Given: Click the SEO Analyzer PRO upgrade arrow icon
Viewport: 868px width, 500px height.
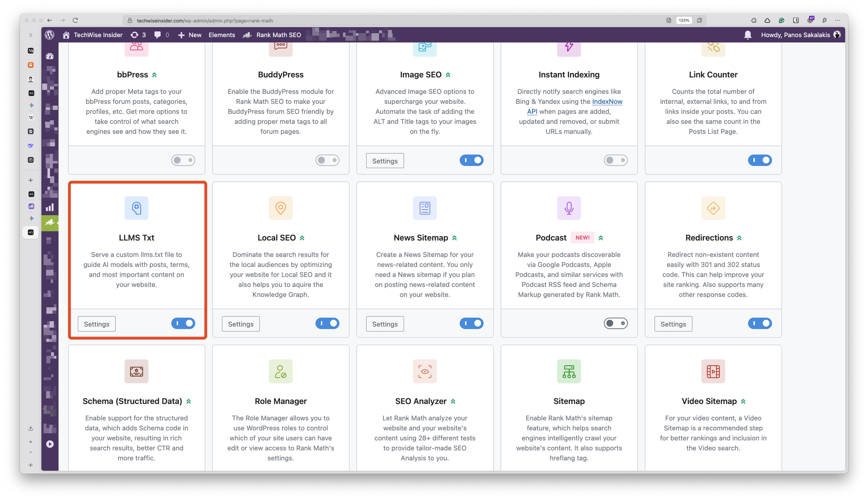Looking at the screenshot, I should [453, 401].
